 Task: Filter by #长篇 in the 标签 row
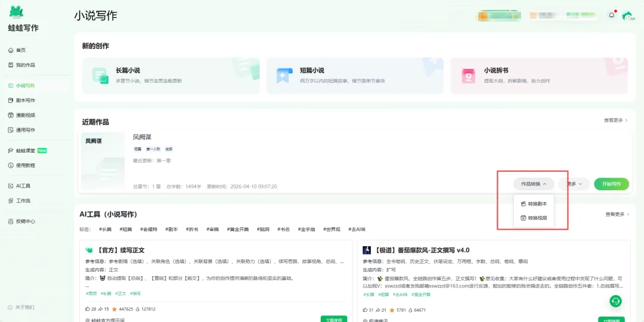coord(105,229)
